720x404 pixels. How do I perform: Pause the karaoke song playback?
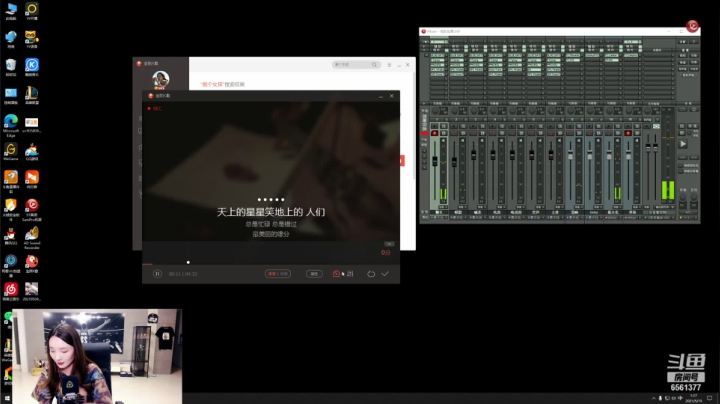pos(157,274)
